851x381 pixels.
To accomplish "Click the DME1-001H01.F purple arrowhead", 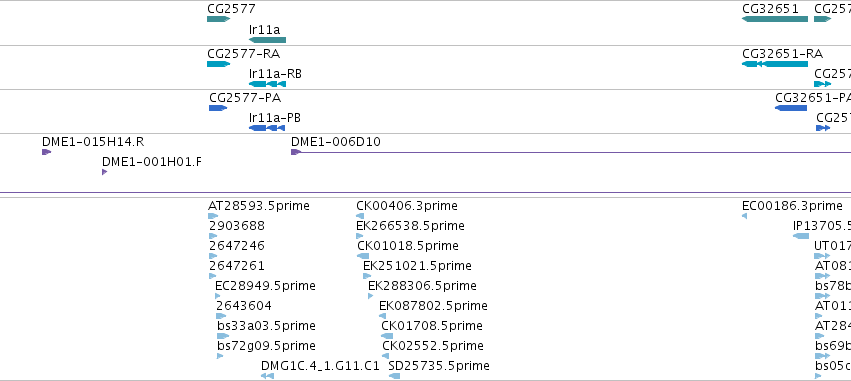I will click(105, 172).
